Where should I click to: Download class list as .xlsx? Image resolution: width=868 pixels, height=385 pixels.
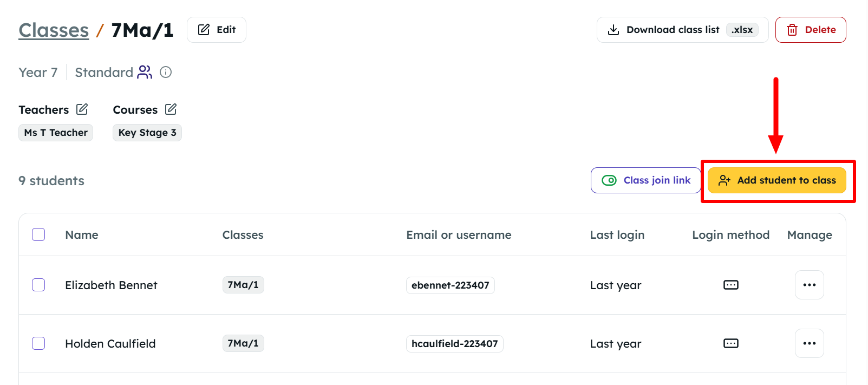coord(682,30)
